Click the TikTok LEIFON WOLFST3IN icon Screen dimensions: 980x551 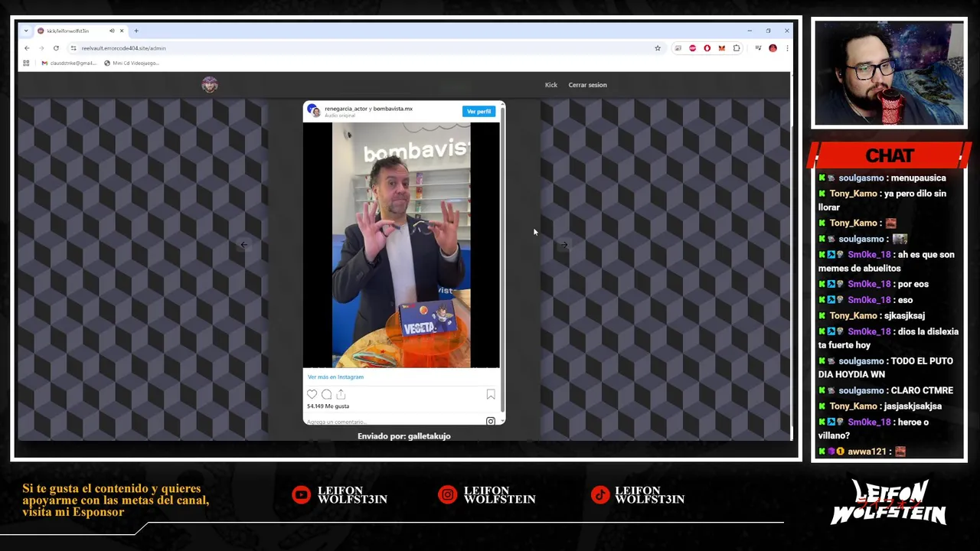[599, 495]
